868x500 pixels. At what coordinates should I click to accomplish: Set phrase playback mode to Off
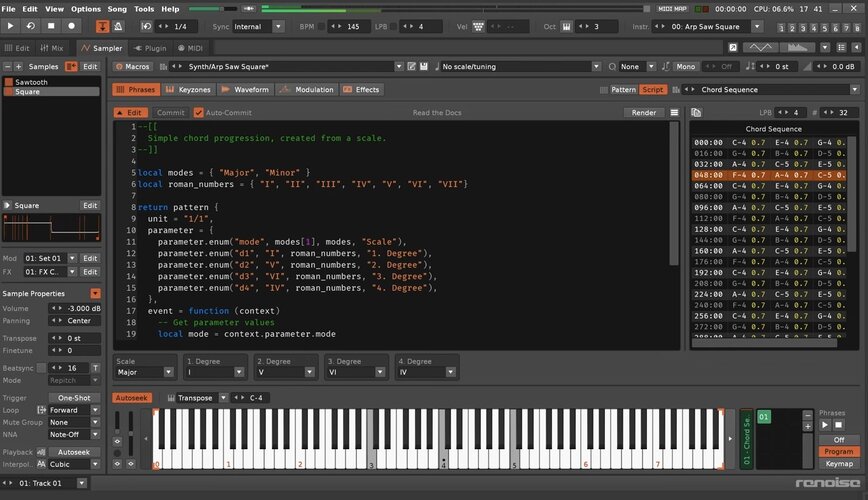point(839,440)
